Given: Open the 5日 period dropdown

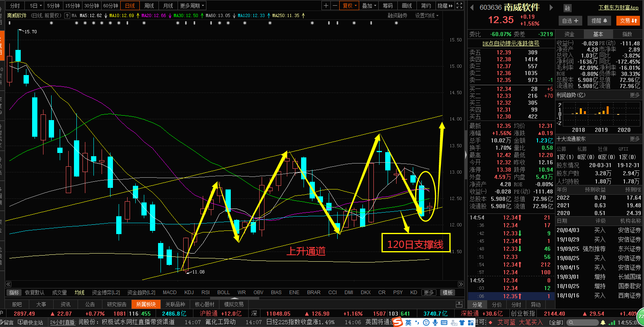Looking at the screenshot, I should 35,6.
